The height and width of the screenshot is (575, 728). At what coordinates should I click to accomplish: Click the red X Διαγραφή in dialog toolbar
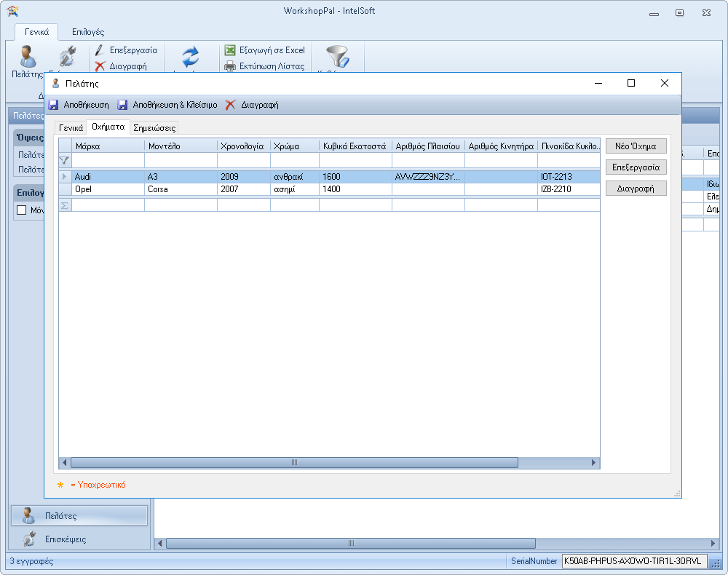pos(230,105)
